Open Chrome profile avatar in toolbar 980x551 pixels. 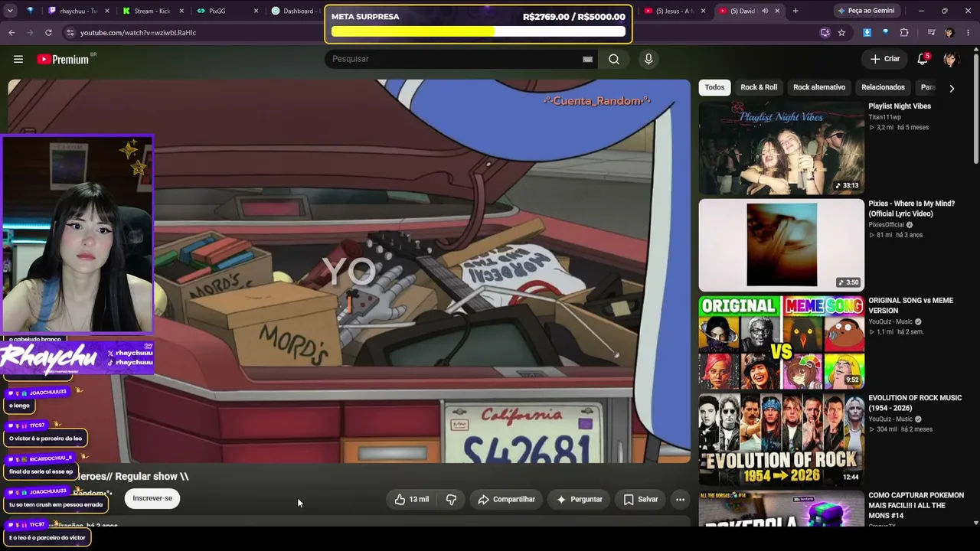949,33
